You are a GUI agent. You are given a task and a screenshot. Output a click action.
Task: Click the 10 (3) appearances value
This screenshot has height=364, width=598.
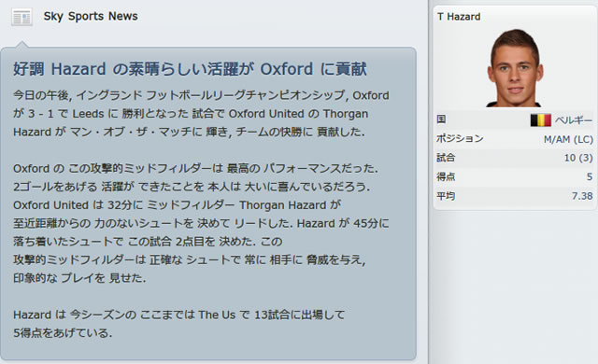coord(578,158)
